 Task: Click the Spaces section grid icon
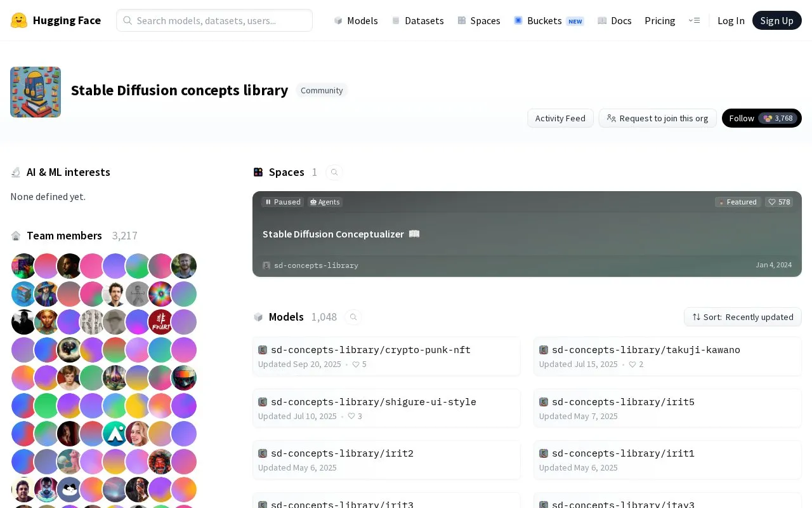click(x=258, y=172)
